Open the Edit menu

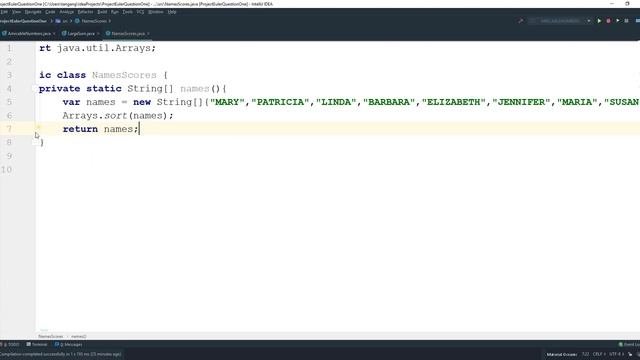tap(4, 12)
